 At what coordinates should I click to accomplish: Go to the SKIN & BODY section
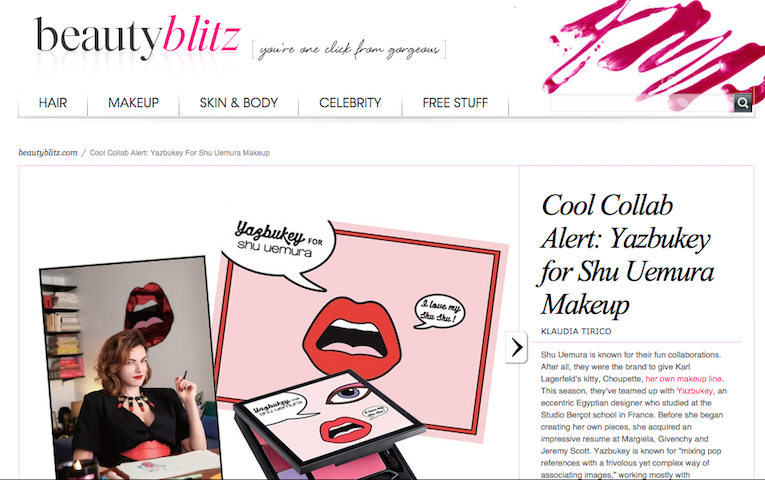pos(239,103)
